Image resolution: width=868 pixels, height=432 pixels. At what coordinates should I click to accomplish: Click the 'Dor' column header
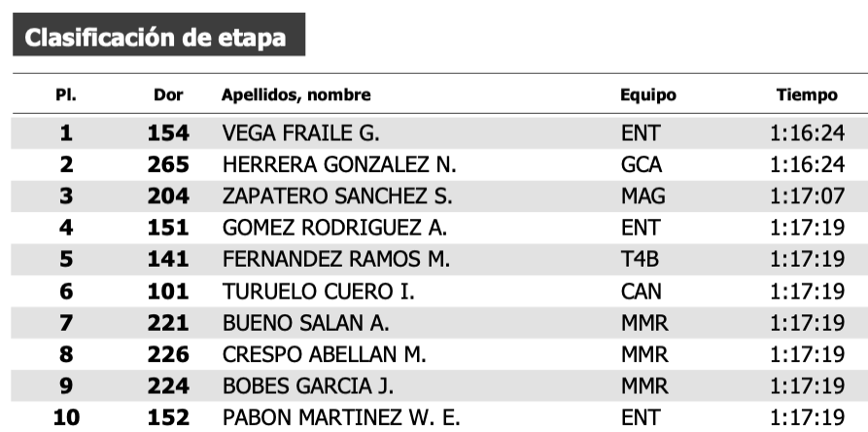pyautogui.click(x=168, y=95)
